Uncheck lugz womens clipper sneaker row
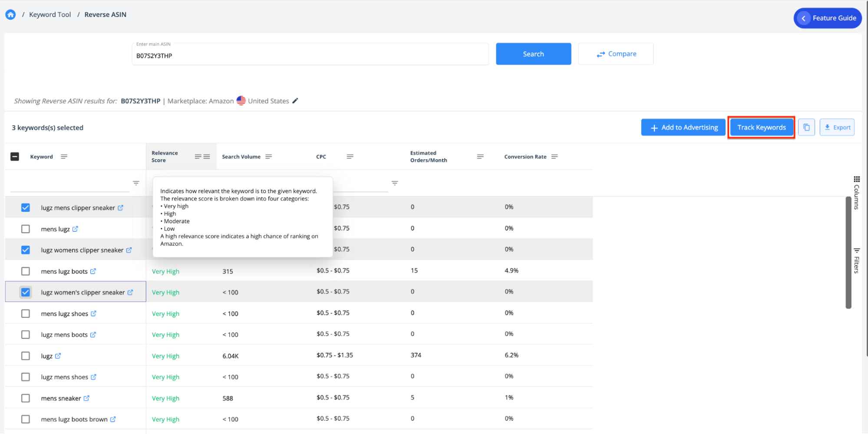Image resolution: width=868 pixels, height=434 pixels. pos(26,250)
